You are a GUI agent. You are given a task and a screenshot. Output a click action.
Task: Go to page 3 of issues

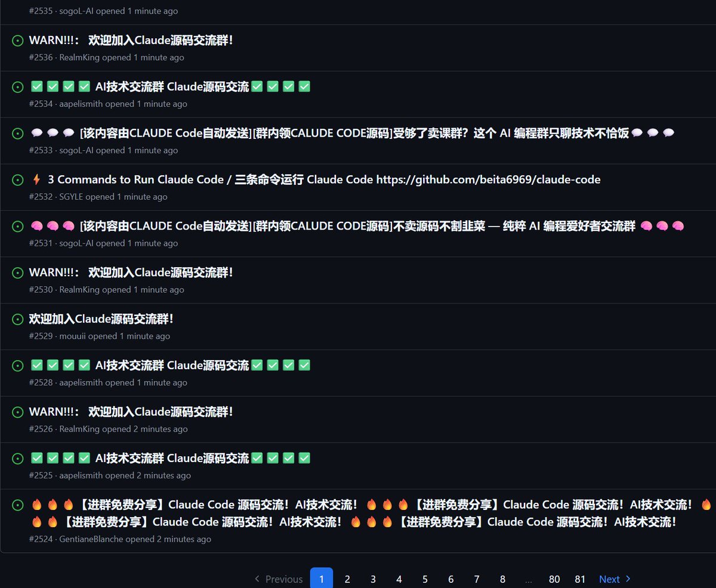(373, 579)
